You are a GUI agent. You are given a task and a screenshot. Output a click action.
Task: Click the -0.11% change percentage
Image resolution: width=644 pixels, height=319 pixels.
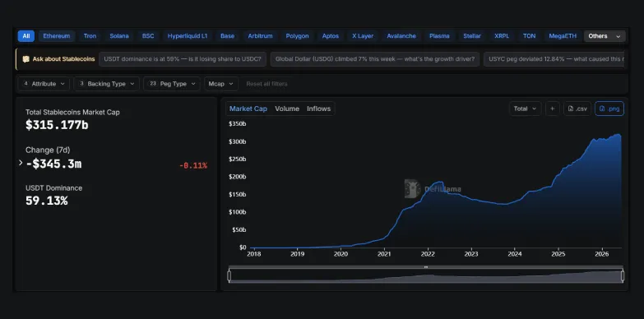click(x=193, y=166)
